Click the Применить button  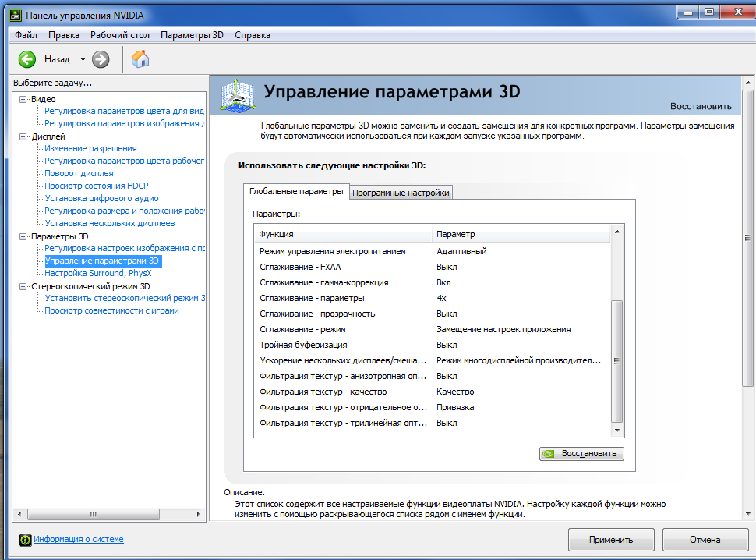pyautogui.click(x=611, y=540)
